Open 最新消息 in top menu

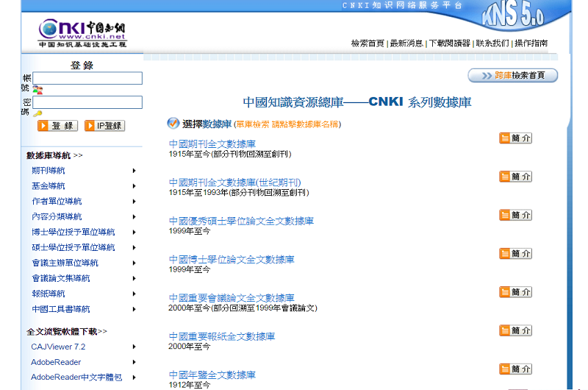406,43
